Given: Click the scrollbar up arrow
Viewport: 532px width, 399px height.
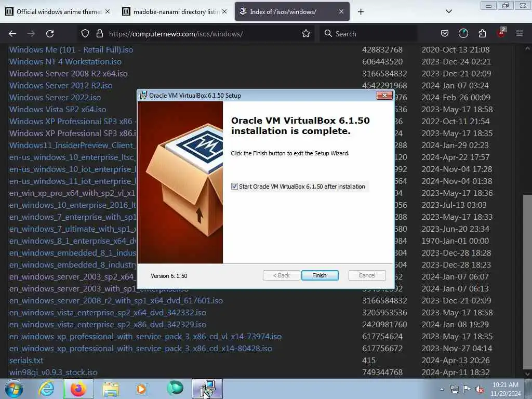Looking at the screenshot, I should (x=527, y=48).
